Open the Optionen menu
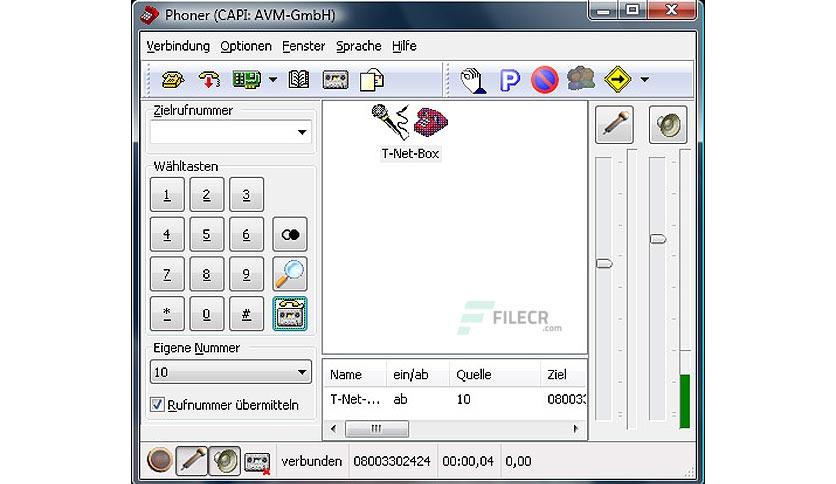The image size is (836, 484). [x=246, y=46]
